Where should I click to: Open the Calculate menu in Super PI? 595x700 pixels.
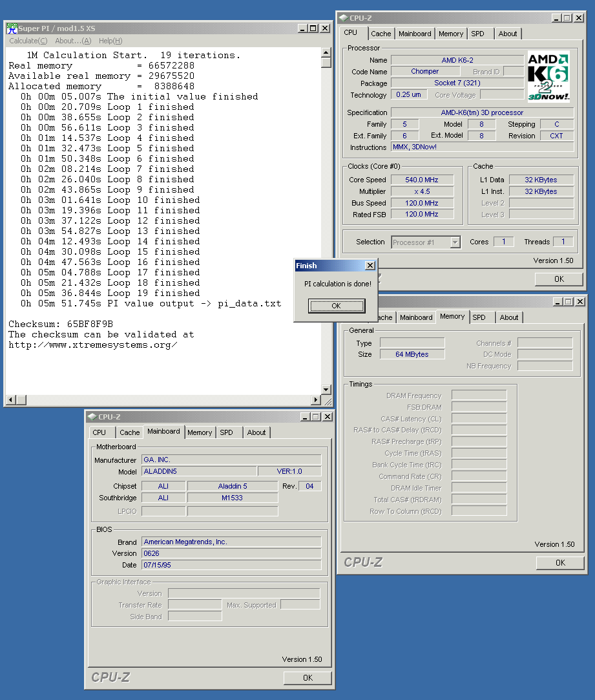(x=28, y=41)
